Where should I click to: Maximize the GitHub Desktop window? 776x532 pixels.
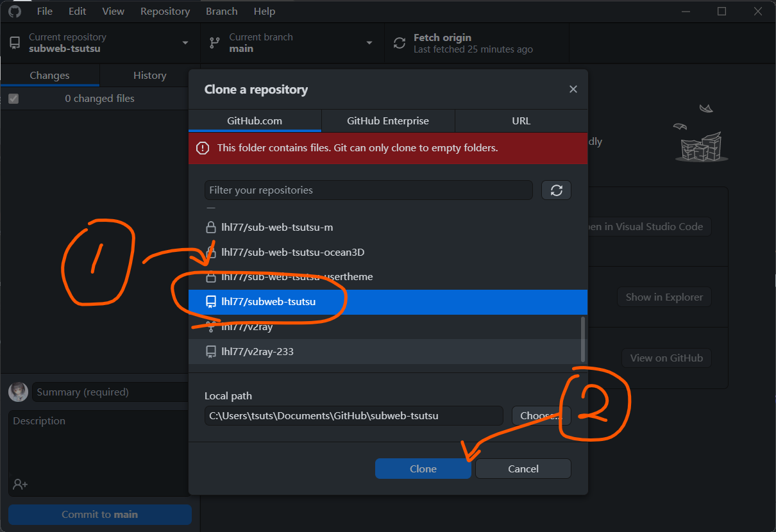(721, 11)
